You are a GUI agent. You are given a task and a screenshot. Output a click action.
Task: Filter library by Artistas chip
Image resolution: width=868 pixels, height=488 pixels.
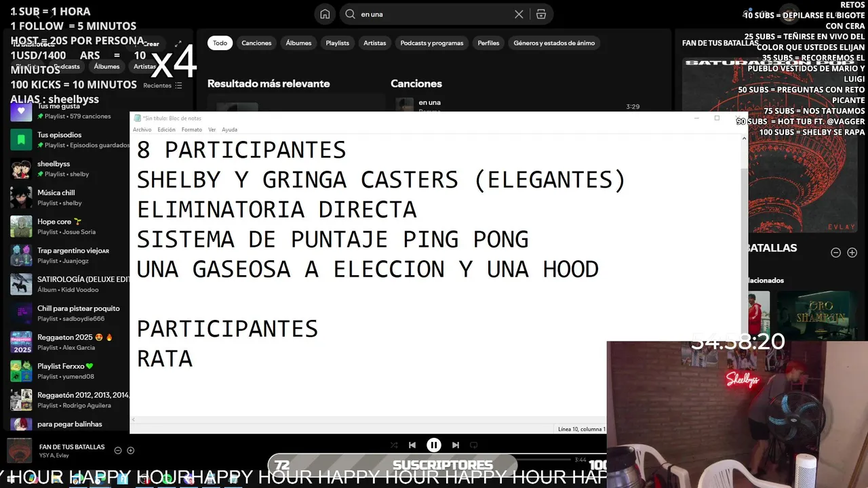pos(144,66)
